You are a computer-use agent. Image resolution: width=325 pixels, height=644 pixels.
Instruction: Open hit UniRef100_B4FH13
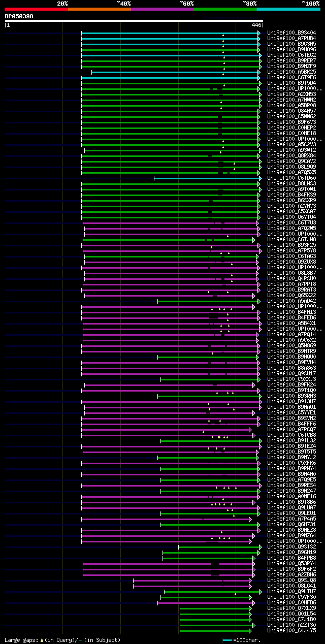(x=291, y=312)
